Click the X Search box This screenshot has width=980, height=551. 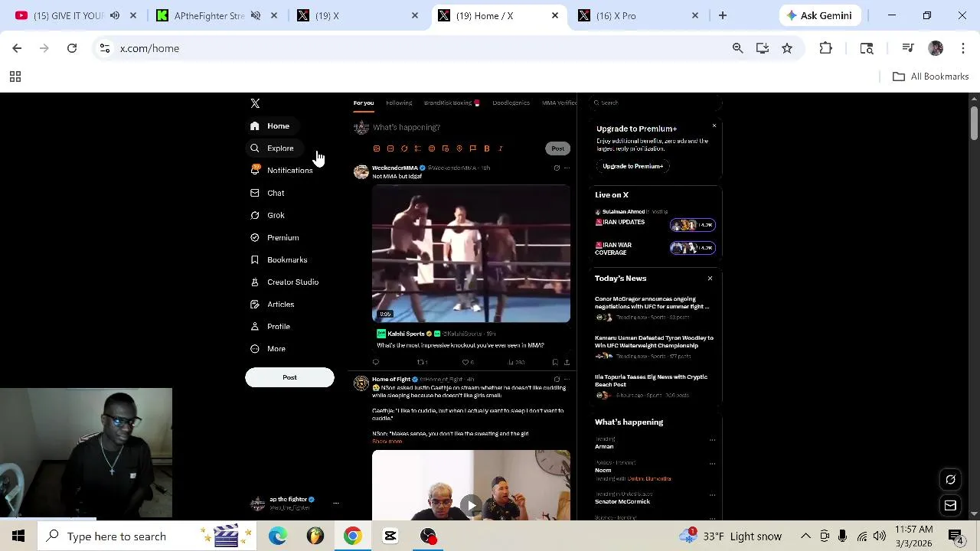pos(655,103)
